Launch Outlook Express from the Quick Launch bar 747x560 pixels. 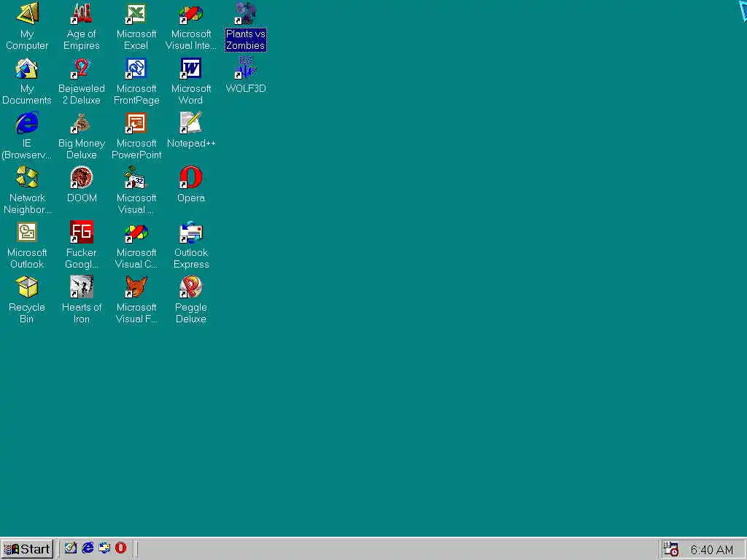[104, 548]
